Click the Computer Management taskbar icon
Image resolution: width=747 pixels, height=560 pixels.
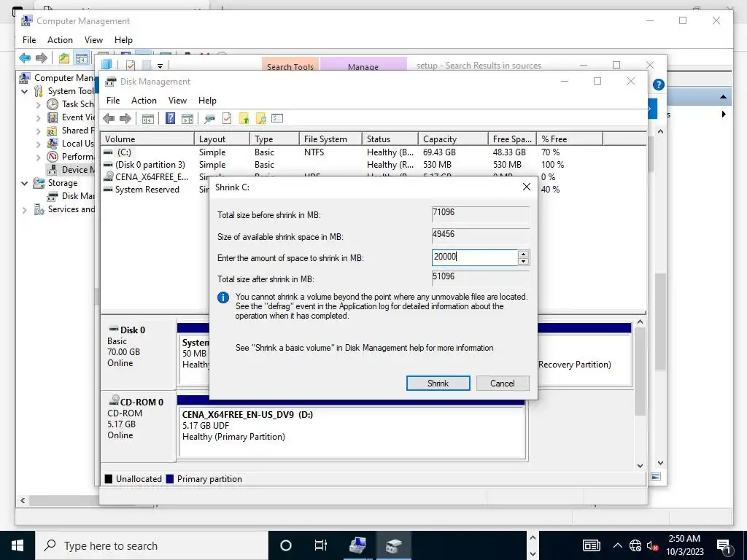(357, 545)
